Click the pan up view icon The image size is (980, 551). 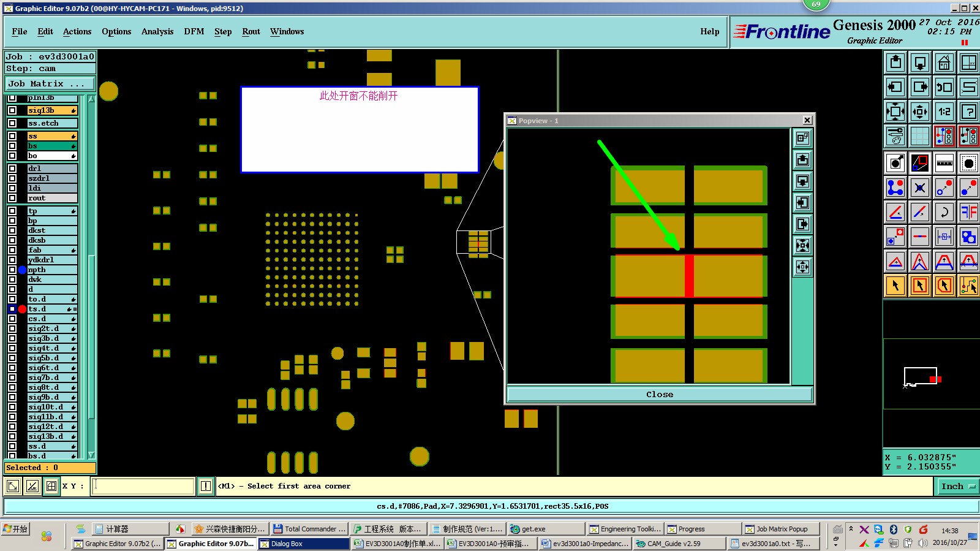click(895, 63)
